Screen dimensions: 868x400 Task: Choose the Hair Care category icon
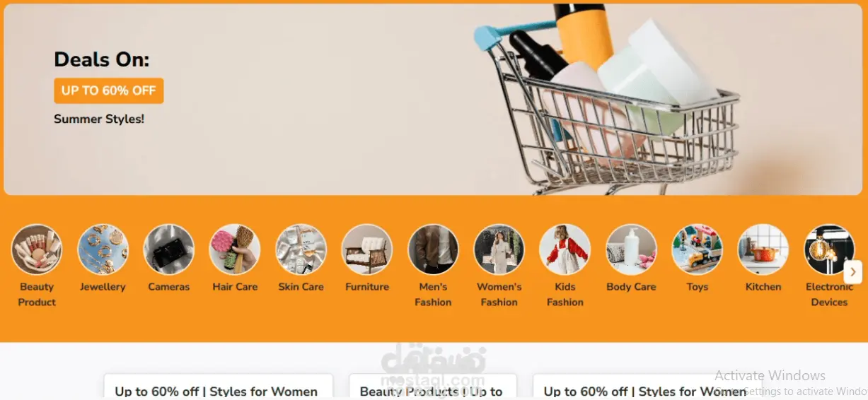235,249
